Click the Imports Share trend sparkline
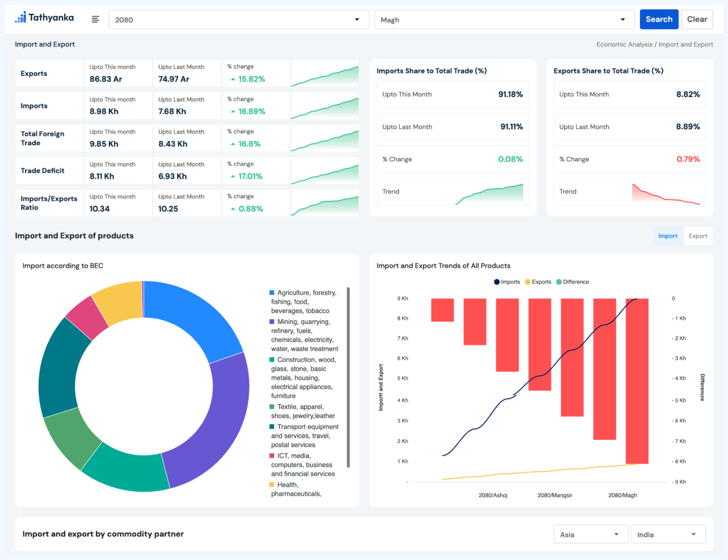The width and height of the screenshot is (728, 560). (489, 193)
